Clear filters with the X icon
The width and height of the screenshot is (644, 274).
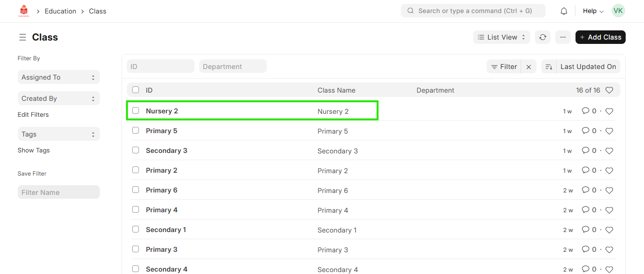[x=529, y=67]
